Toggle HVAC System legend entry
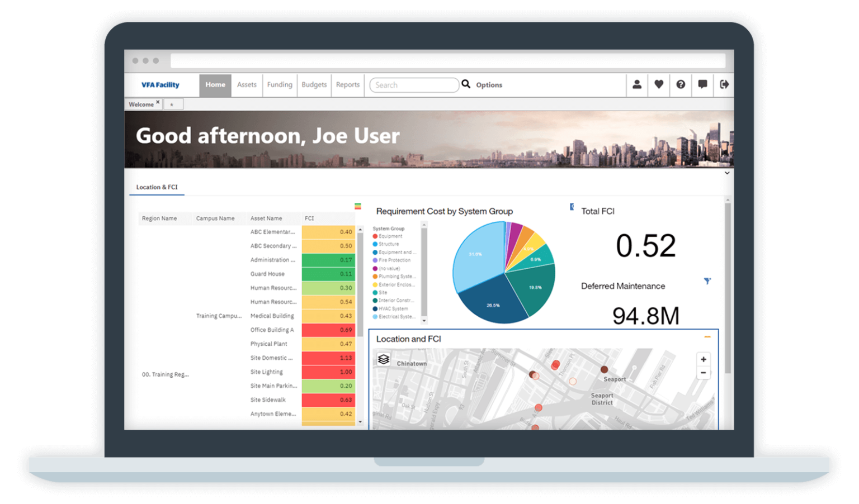Viewport: 859px width, 504px height. click(393, 308)
